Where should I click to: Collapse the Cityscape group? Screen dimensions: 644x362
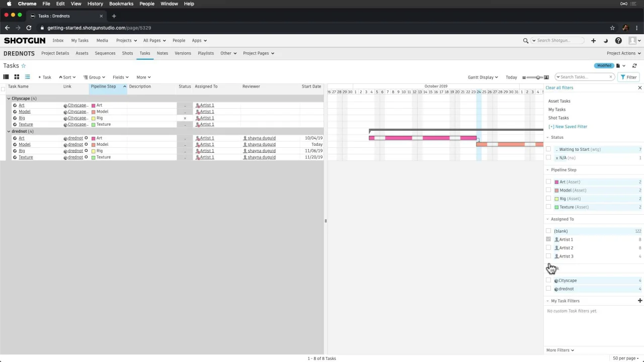[x=9, y=99]
